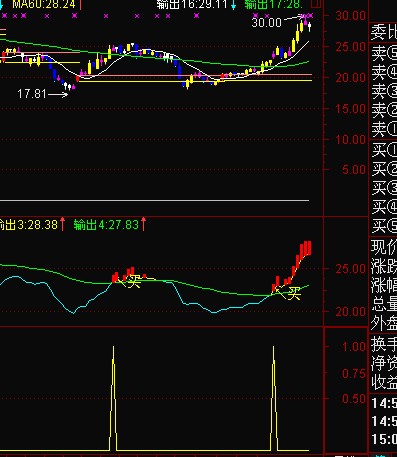Click the 净资 net assets row

pyautogui.click(x=383, y=363)
